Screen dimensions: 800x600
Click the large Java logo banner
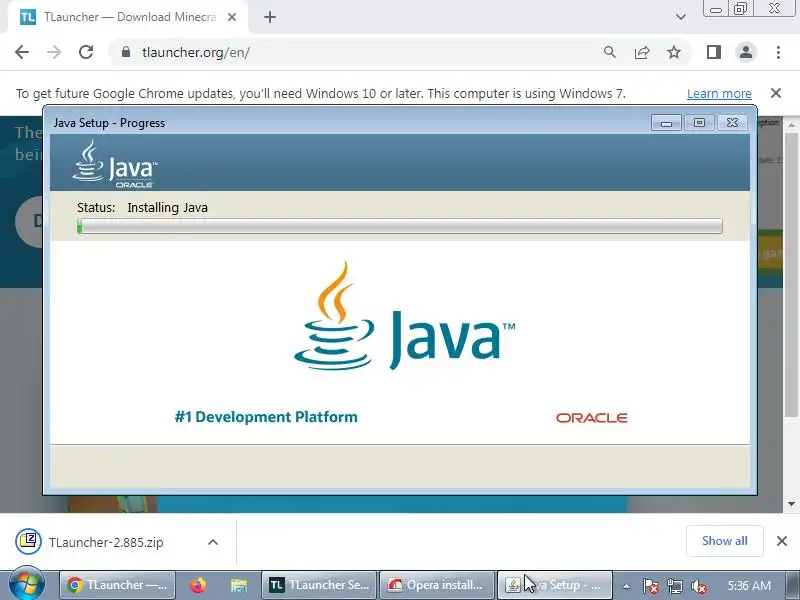(x=405, y=316)
